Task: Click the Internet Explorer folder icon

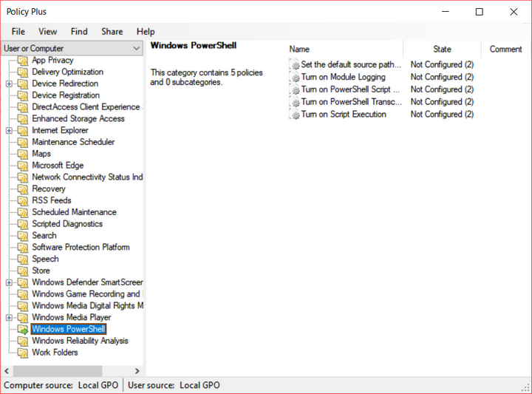Action: pos(23,131)
